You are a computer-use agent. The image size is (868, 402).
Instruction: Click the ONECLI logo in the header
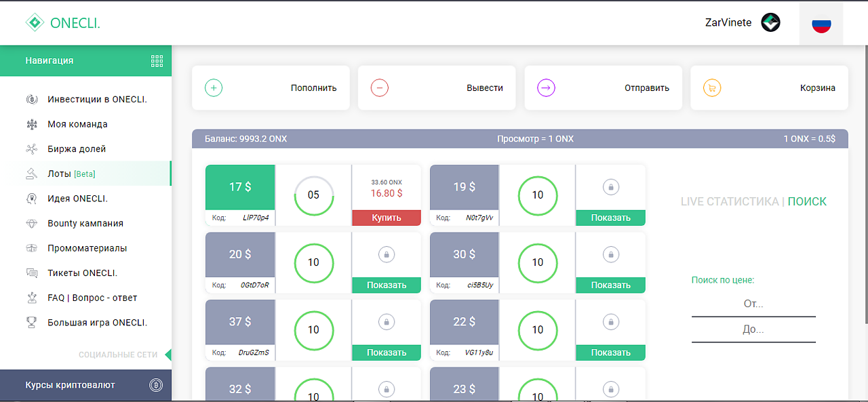[x=62, y=23]
